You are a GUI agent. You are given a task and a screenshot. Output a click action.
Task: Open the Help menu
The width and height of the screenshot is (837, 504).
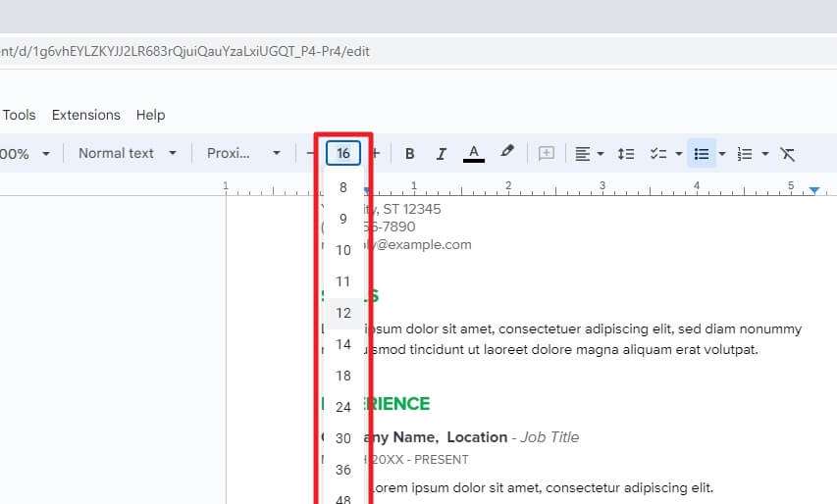tap(150, 115)
